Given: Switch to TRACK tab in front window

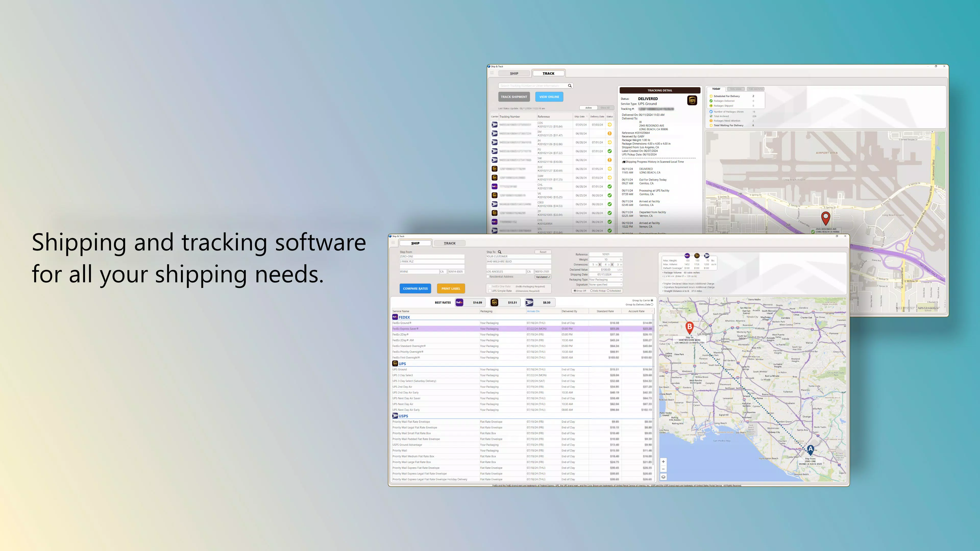Looking at the screenshot, I should (449, 243).
